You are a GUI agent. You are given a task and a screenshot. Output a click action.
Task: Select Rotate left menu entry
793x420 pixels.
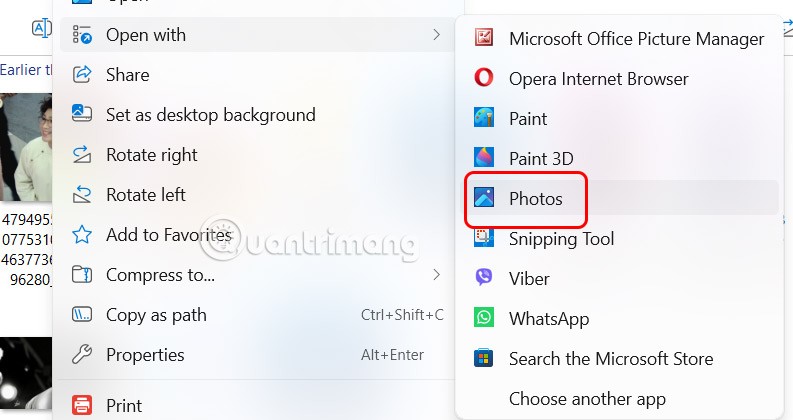[145, 195]
